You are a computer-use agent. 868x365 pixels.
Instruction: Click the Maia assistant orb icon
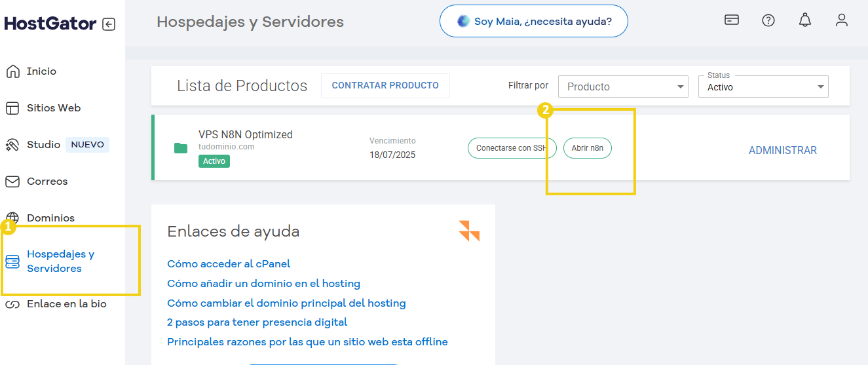(463, 21)
